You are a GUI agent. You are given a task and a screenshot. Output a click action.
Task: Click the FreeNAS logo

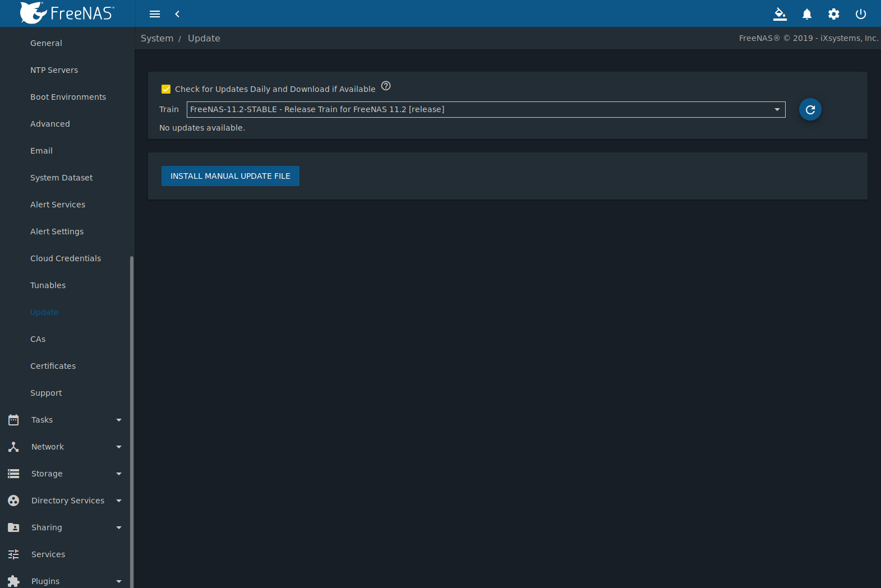pos(67,13)
